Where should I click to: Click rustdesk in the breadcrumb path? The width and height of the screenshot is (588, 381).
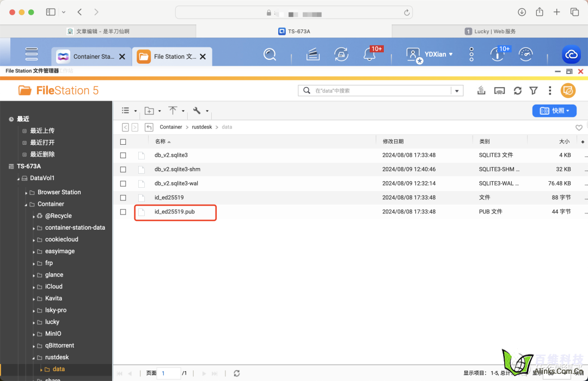tap(201, 127)
